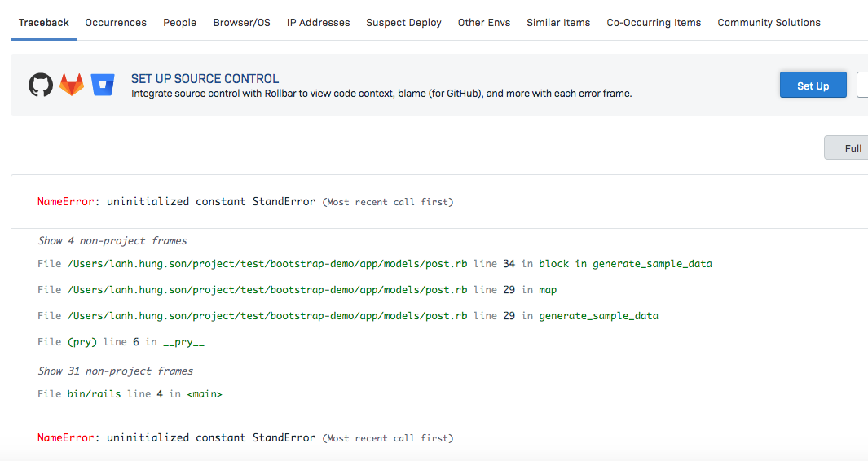Switch to the Other Envs tab
Image resolution: width=868 pixels, height=461 pixels.
[484, 23]
